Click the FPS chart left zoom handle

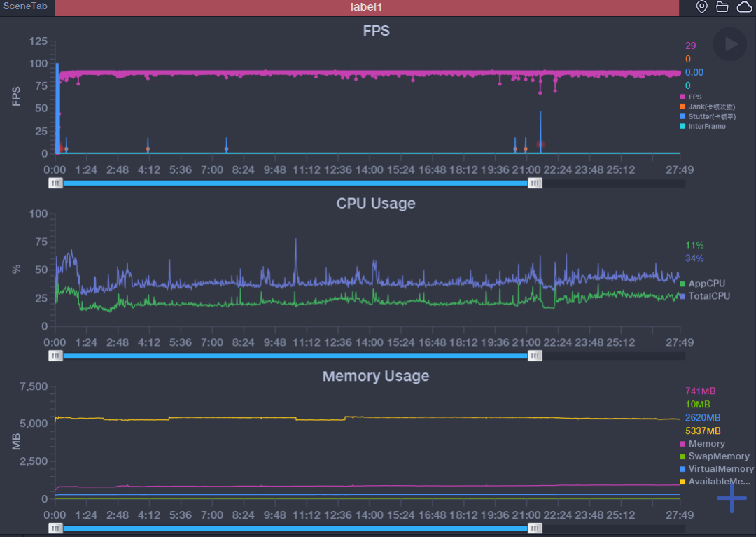(55, 183)
